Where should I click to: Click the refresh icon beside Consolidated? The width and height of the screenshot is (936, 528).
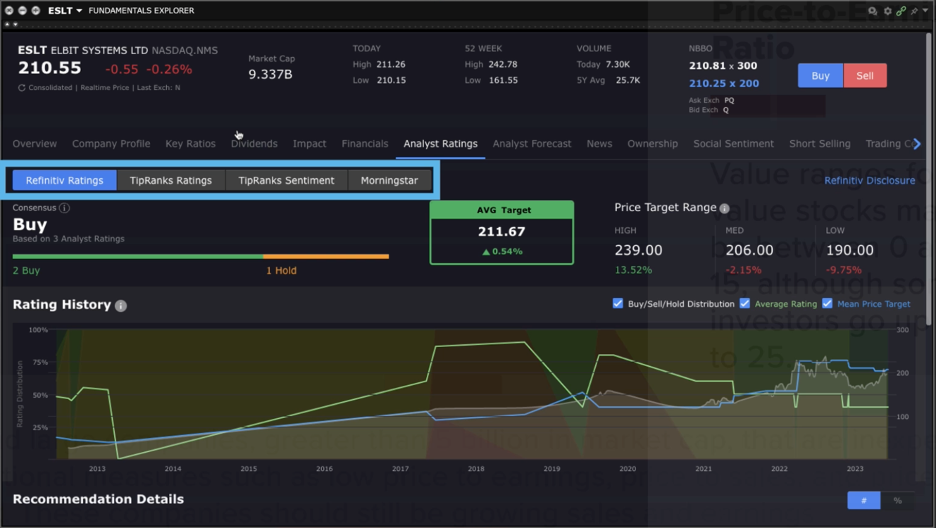click(x=22, y=88)
